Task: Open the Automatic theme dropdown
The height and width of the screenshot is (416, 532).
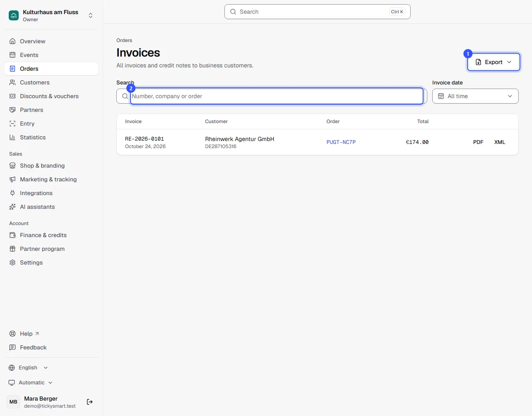Action: [31, 383]
